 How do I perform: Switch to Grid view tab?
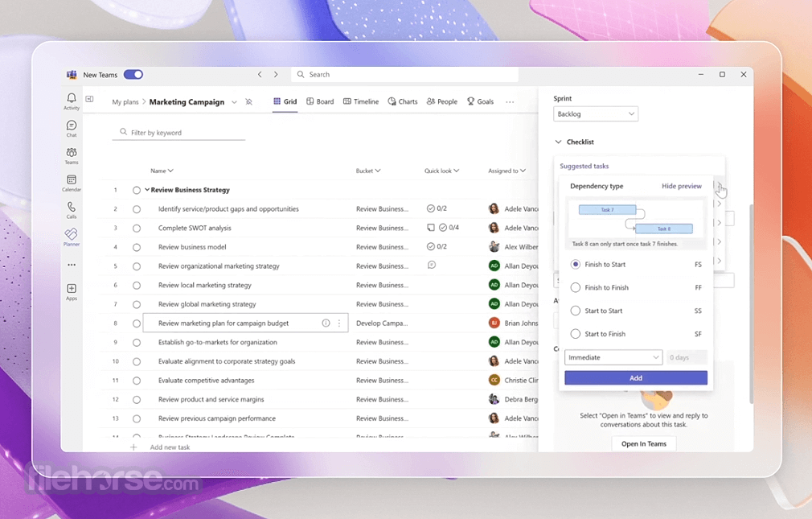[285, 101]
